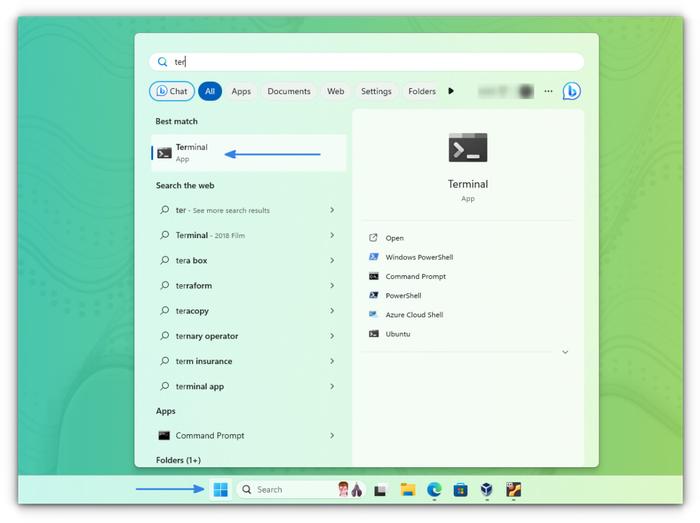Image resolution: width=700 pixels, height=523 pixels.
Task: Switch to the Folders filter tab
Action: 421,91
